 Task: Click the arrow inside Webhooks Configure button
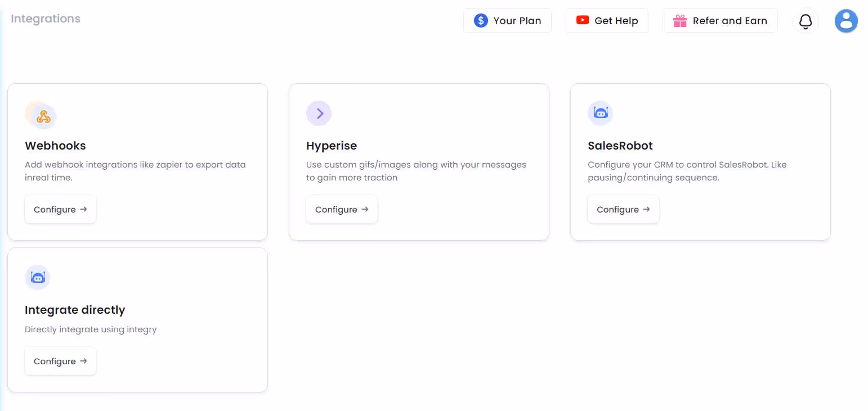click(83, 209)
